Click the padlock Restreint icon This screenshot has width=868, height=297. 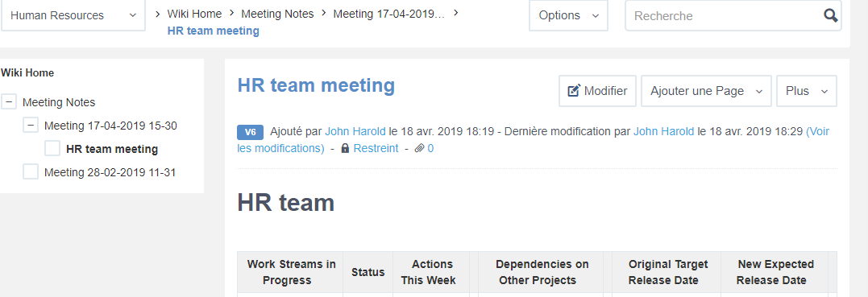click(345, 149)
